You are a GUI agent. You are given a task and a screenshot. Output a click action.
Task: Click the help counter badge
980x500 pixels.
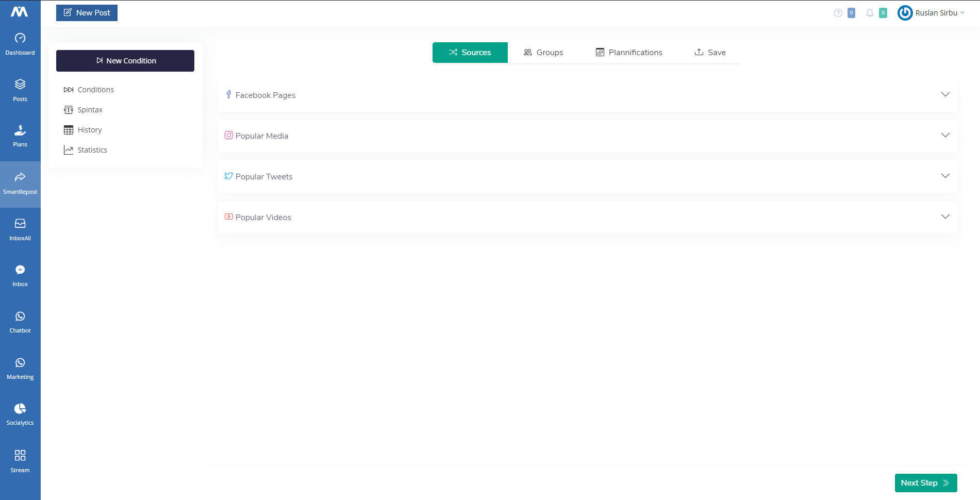(851, 13)
